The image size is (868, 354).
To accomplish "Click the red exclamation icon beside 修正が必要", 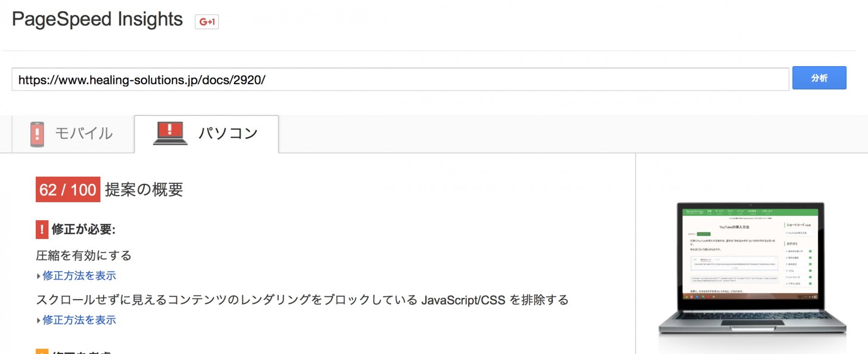I will pyautogui.click(x=42, y=229).
